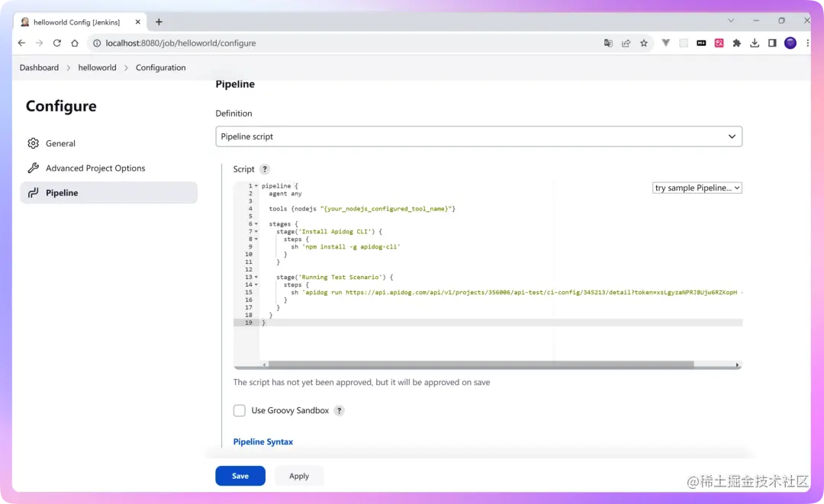Go forward with the browser forward arrow
Image resolution: width=824 pixels, height=504 pixels.
tap(40, 43)
